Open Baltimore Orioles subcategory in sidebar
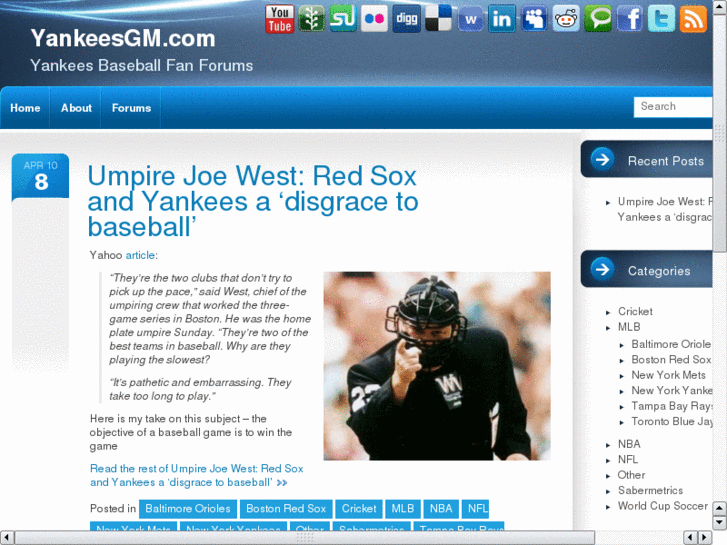The height and width of the screenshot is (545, 727). [x=671, y=344]
